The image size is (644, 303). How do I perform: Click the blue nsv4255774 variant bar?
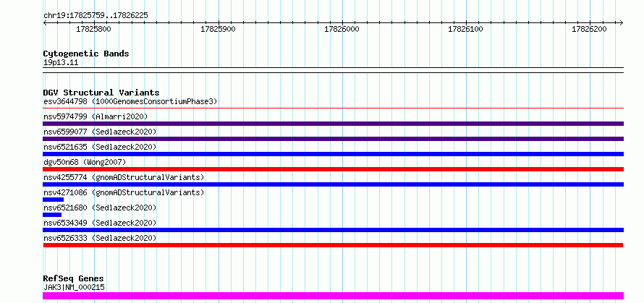pos(334,184)
